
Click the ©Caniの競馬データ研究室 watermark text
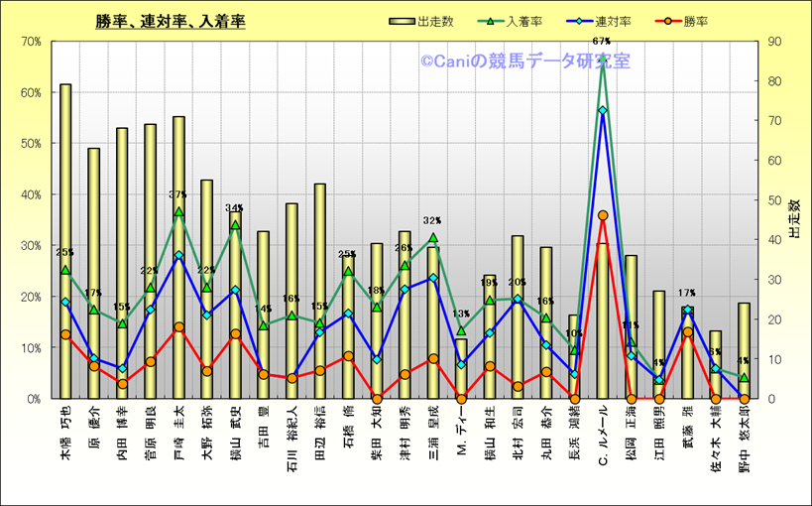click(523, 62)
